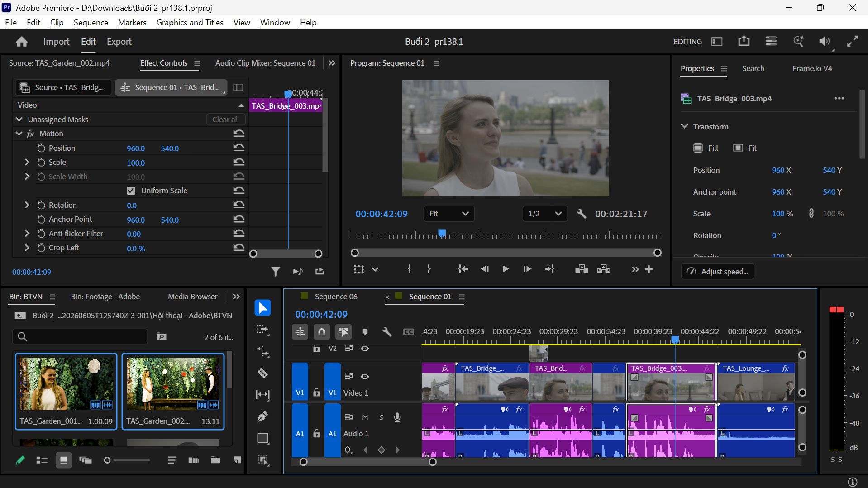
Task: Click the Import workspace button
Action: (56, 42)
